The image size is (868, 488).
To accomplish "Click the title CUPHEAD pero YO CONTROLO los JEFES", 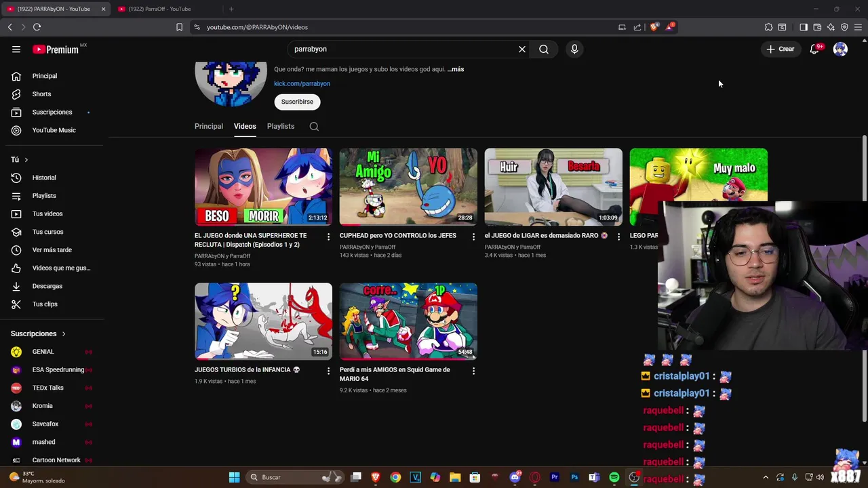I will 398,236.
